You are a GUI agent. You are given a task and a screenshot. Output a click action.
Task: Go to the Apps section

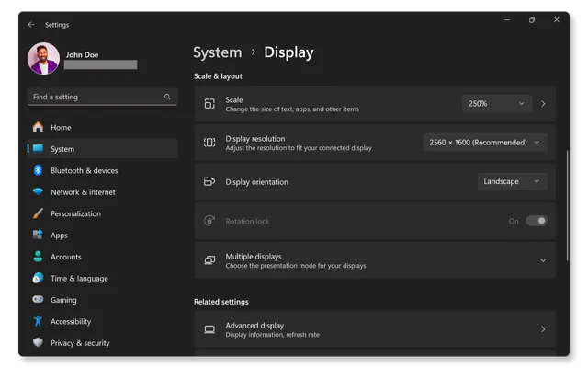click(102, 236)
